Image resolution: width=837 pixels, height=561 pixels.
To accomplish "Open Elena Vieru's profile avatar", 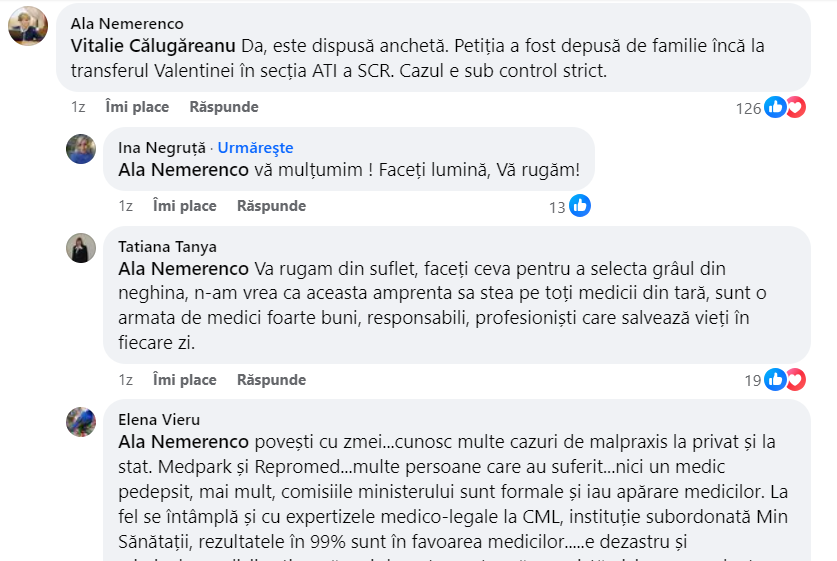I will pos(81,421).
